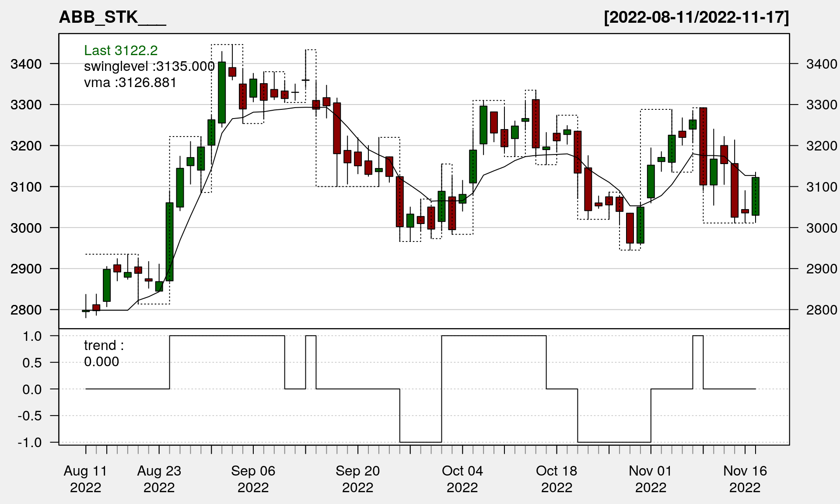Click the Oct 18 2022 axis label
This screenshot has width=840, height=504.
[x=556, y=479]
